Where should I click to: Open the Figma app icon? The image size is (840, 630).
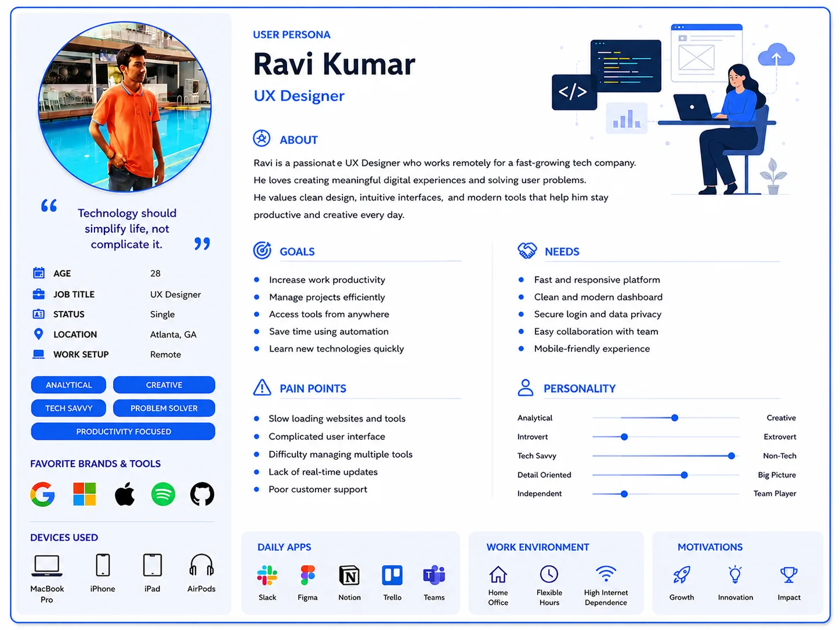308,575
